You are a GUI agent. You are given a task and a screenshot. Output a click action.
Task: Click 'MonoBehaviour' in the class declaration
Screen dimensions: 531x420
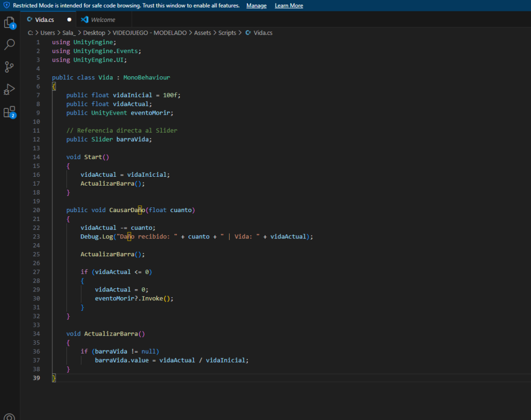tap(147, 78)
